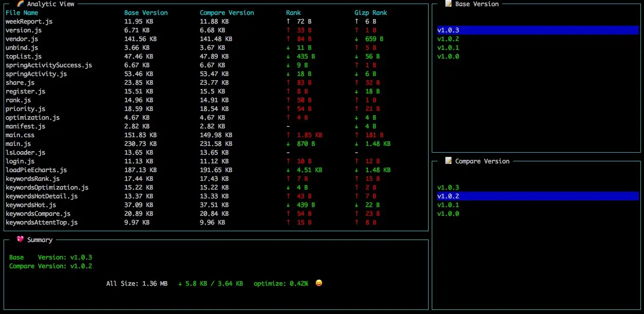Click the Compare Version: v1.0.2 summary text
This screenshot has height=314, width=644.
(50, 266)
